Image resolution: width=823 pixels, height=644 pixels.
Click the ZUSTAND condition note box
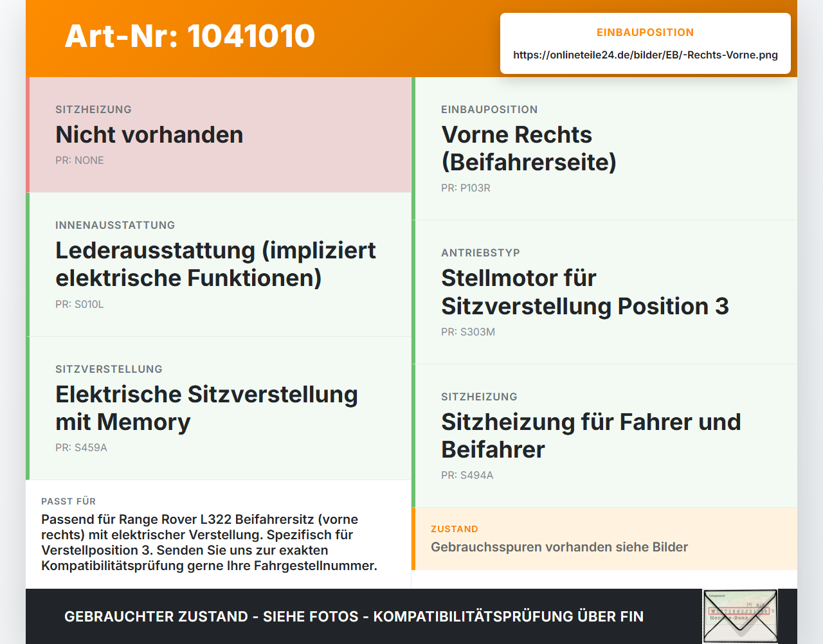click(604, 539)
